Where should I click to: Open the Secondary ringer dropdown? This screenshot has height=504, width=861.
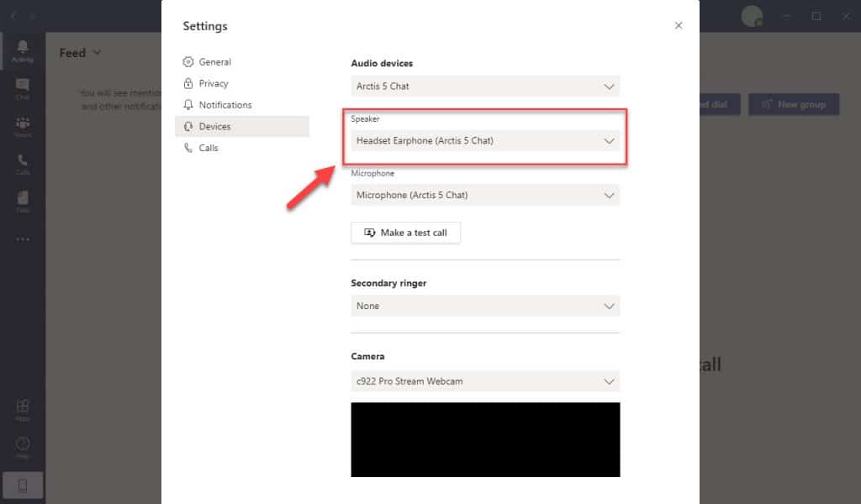click(x=485, y=306)
